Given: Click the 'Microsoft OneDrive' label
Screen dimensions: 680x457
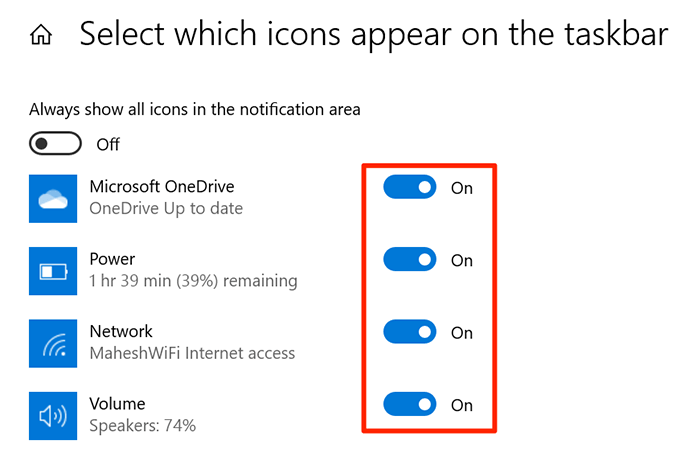Looking at the screenshot, I should (x=162, y=186).
